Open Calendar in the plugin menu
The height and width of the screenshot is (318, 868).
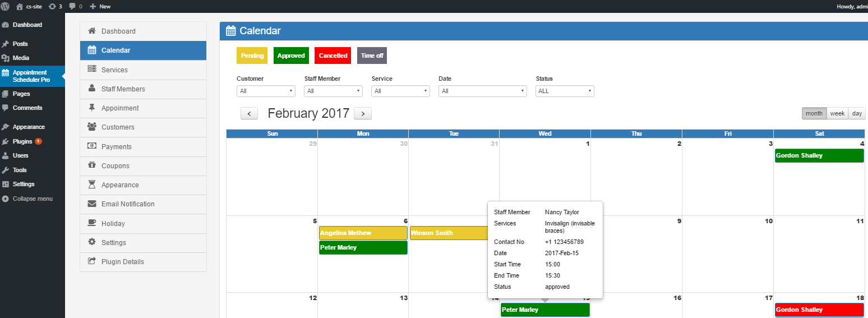pyautogui.click(x=143, y=50)
